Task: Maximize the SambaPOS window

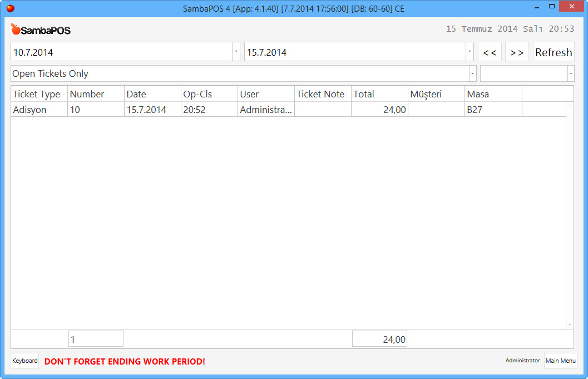Action: [552, 7]
